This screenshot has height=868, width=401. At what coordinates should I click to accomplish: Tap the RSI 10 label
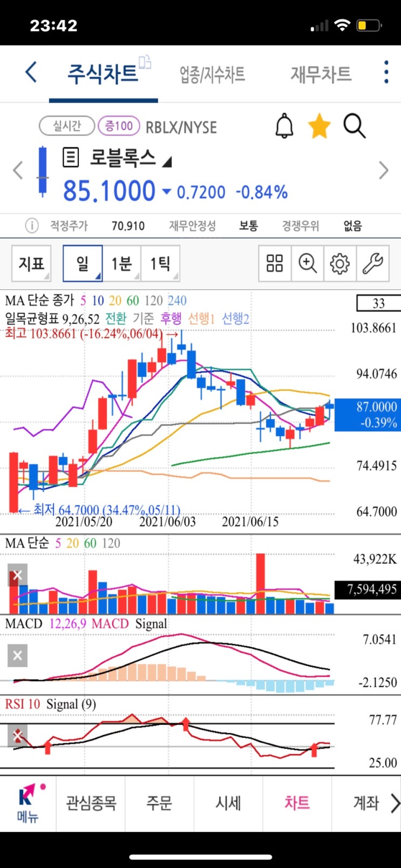[23, 704]
